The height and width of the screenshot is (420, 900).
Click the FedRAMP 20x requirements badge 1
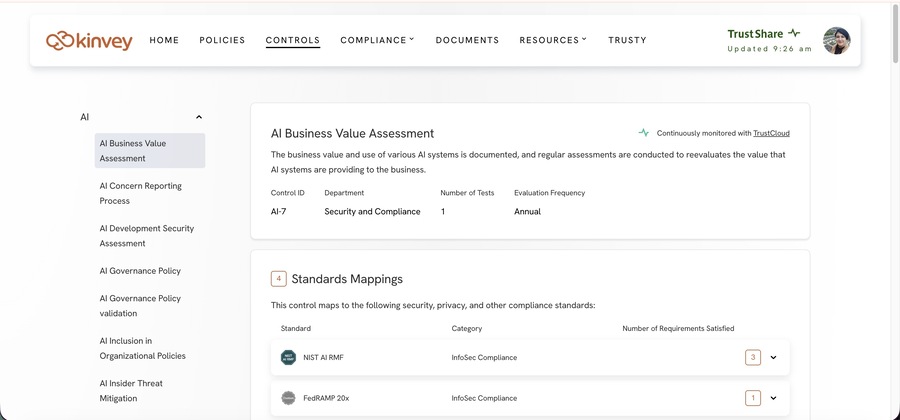tap(753, 398)
